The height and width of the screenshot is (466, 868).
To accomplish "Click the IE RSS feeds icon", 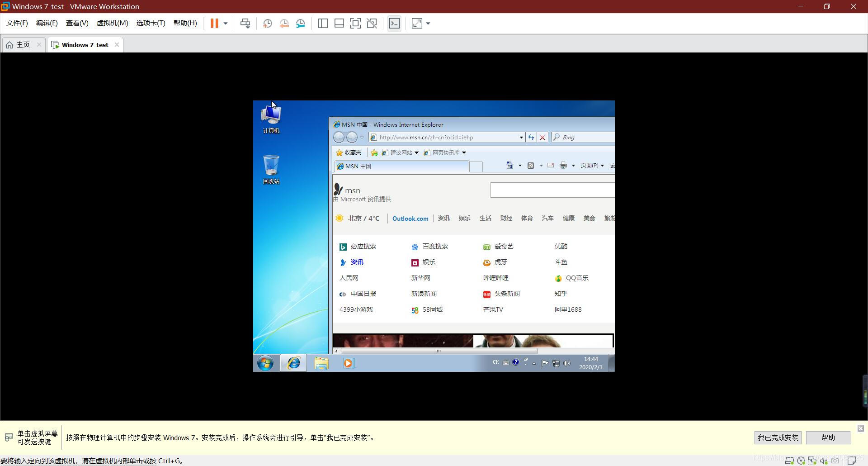I will click(531, 165).
